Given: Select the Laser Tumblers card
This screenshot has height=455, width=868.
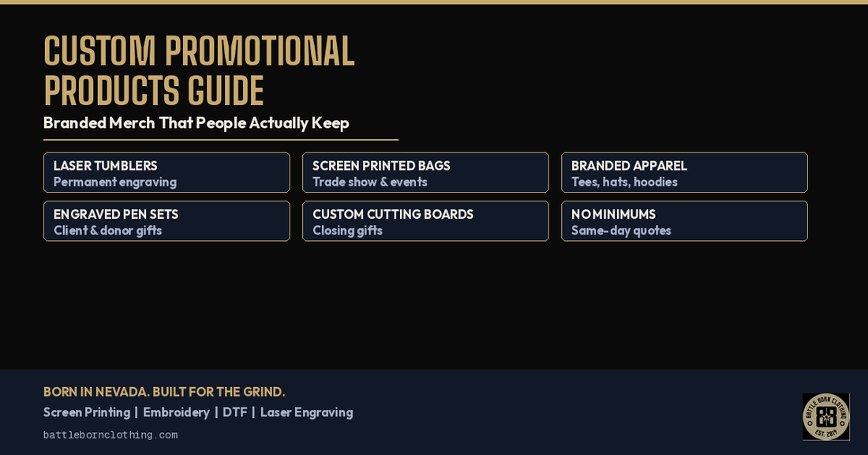Looking at the screenshot, I should 166,172.
